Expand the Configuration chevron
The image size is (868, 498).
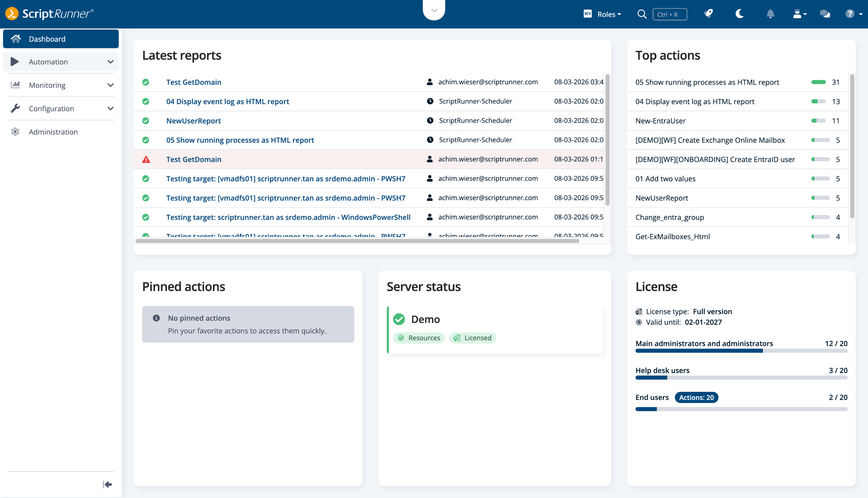(111, 109)
